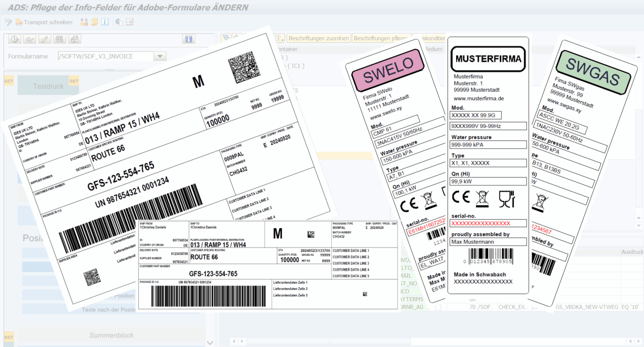
Task: Click the Ausdruck column header
Action: 631,252
